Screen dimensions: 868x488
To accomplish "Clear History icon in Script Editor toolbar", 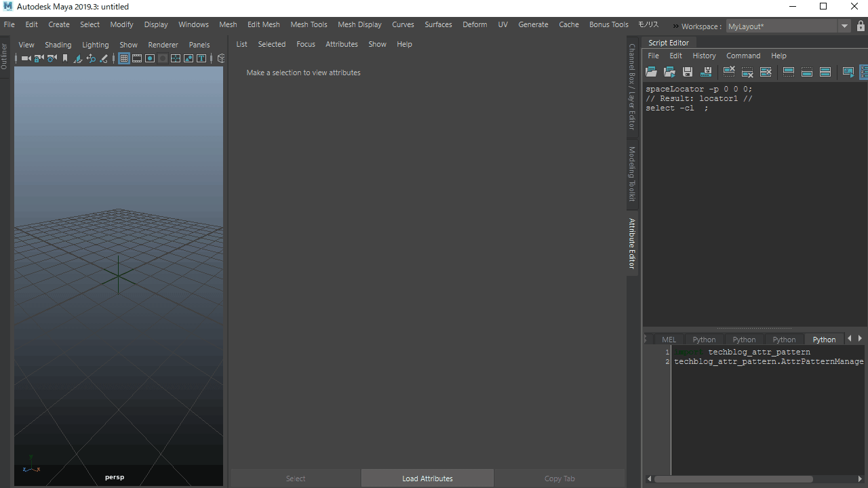I will 729,71.
